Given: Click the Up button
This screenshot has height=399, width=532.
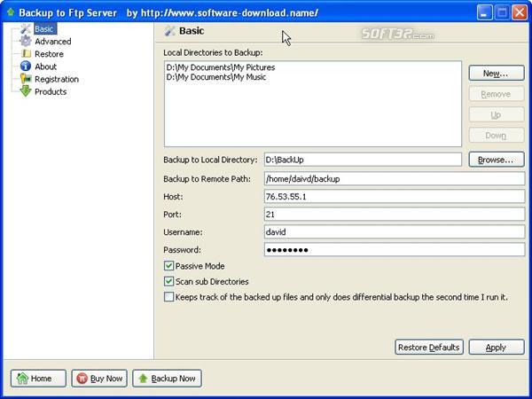Looking at the screenshot, I should (497, 114).
